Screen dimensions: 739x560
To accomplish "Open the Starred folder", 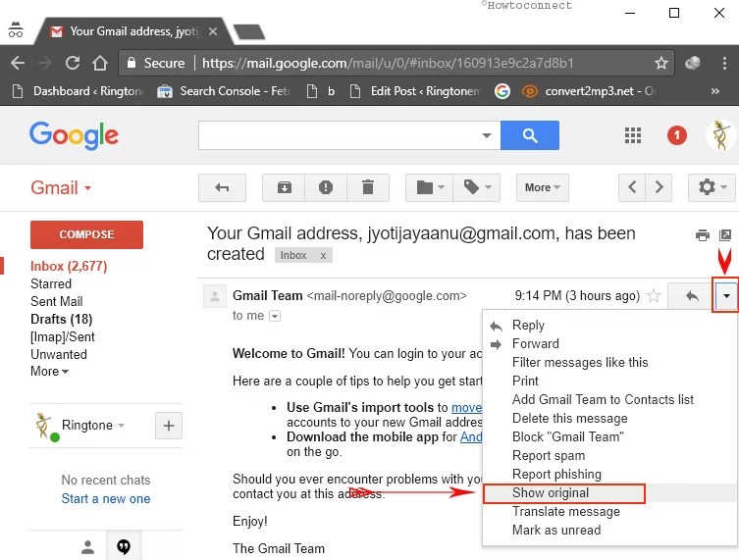I will coord(51,284).
